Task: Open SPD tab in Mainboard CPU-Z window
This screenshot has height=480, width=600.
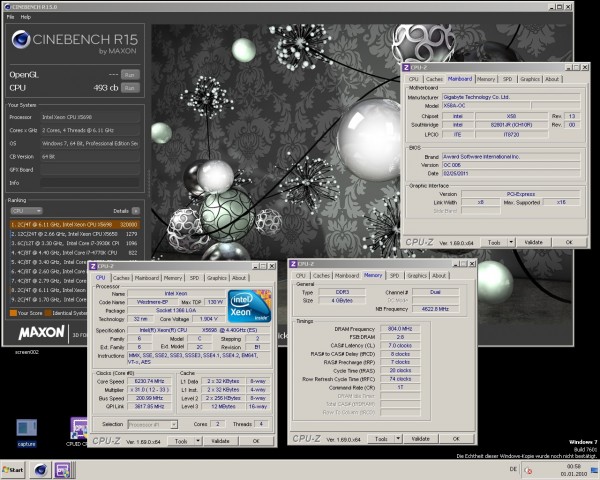Action: click(x=507, y=79)
